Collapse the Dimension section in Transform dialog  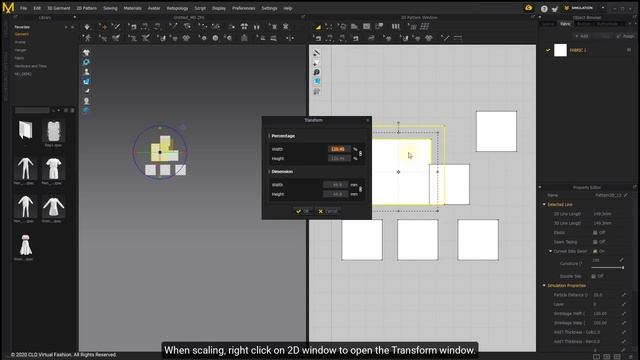pyautogui.click(x=269, y=172)
